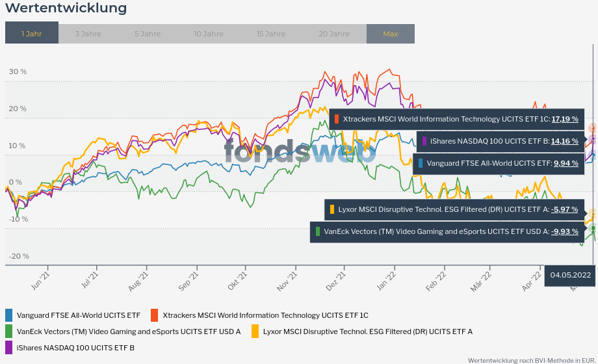The width and height of the screenshot is (598, 364).
Task: Open the 15 Jahre range tab
Action: [270, 34]
